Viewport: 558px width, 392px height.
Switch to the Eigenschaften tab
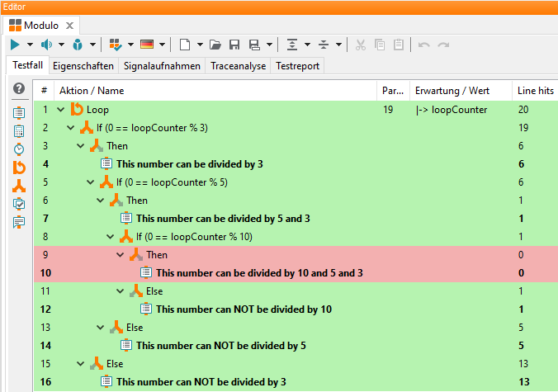[x=83, y=66]
